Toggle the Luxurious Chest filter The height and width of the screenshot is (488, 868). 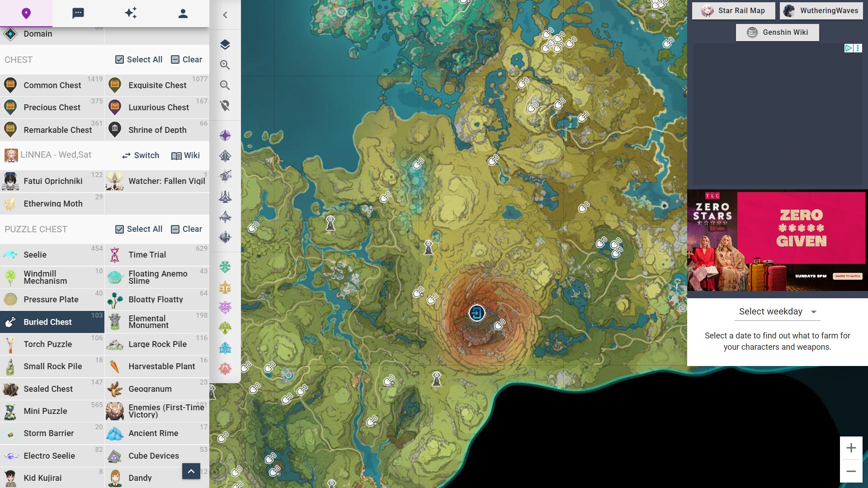[x=157, y=108]
